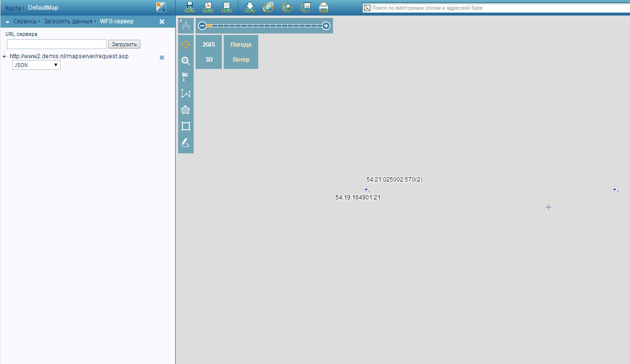This screenshot has height=364, width=630.
Task: Toggle the 3D view mode
Action: click(x=209, y=60)
